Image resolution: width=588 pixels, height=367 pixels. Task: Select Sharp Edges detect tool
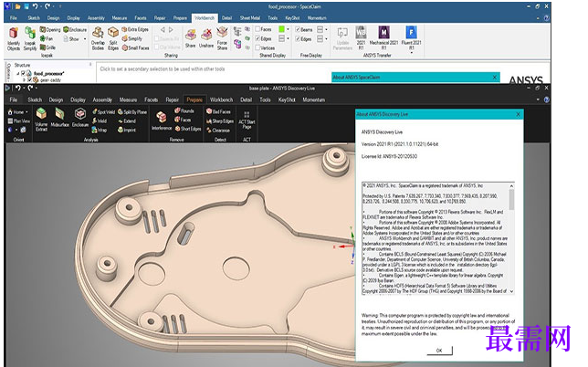220,121
